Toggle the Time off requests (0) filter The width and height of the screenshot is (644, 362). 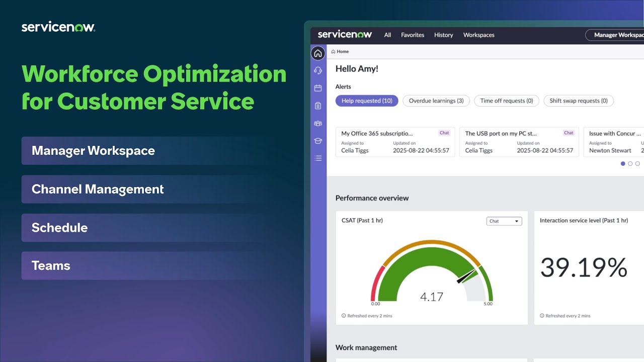507,101
